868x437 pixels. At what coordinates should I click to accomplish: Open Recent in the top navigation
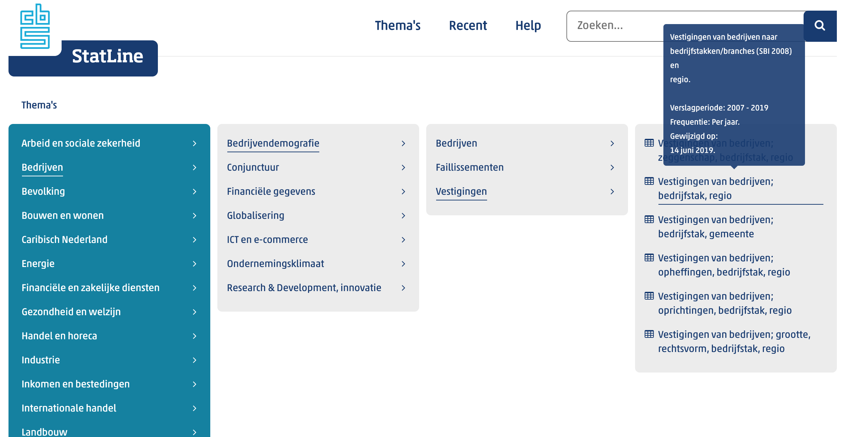pos(468,26)
